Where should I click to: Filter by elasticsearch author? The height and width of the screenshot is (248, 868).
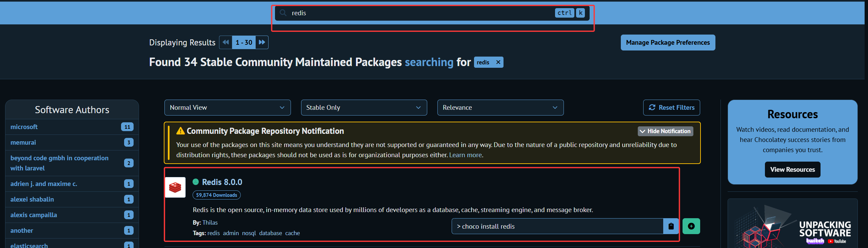(x=29, y=245)
